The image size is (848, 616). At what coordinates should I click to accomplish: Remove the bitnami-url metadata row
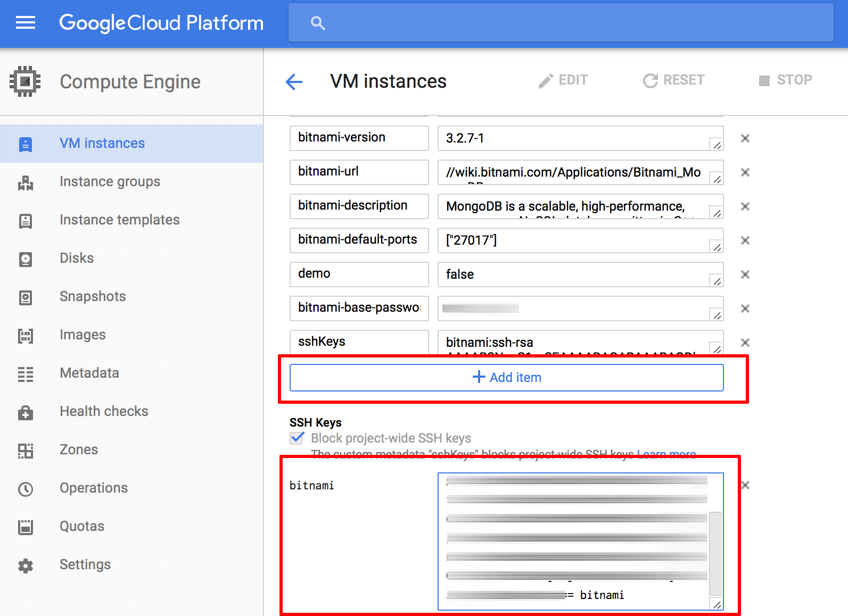(745, 172)
